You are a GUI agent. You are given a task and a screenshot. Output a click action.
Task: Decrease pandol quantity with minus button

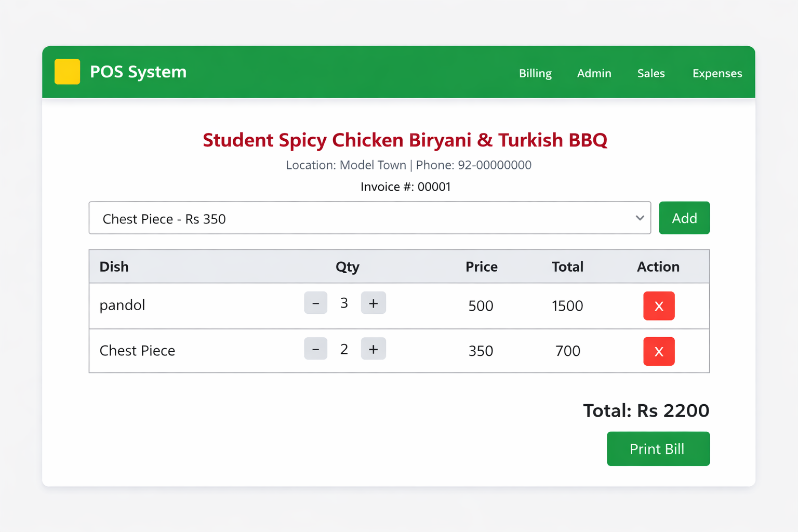coord(315,303)
